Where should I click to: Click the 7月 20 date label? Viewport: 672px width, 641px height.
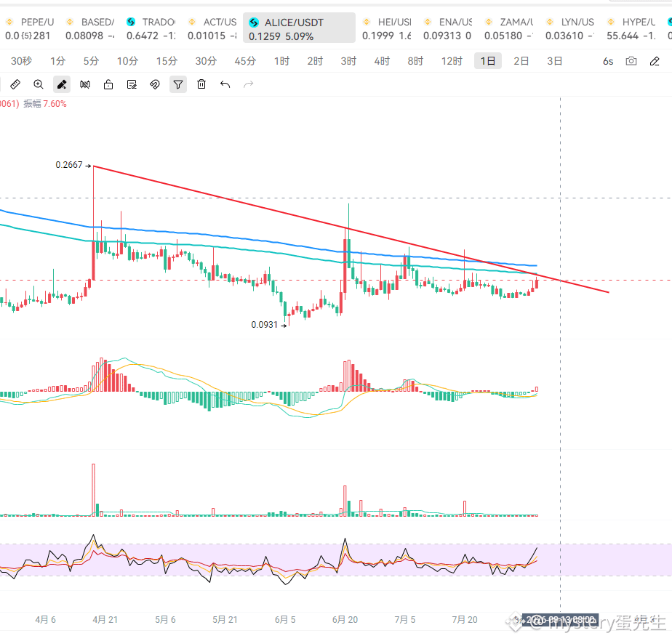[465, 620]
